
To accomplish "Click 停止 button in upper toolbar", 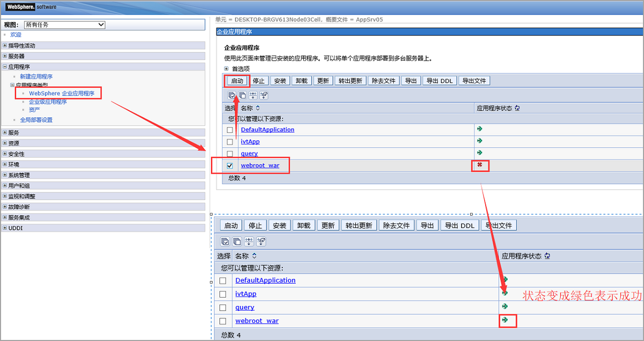I will [x=259, y=81].
